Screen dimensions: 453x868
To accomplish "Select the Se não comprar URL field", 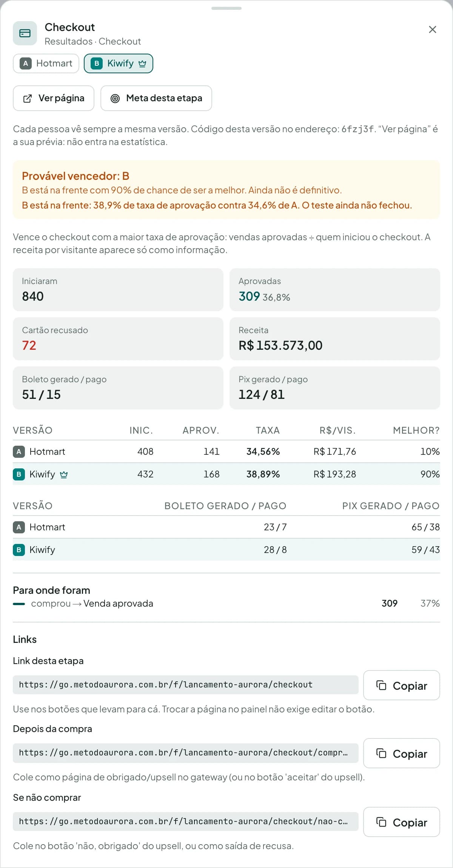I will (x=185, y=822).
